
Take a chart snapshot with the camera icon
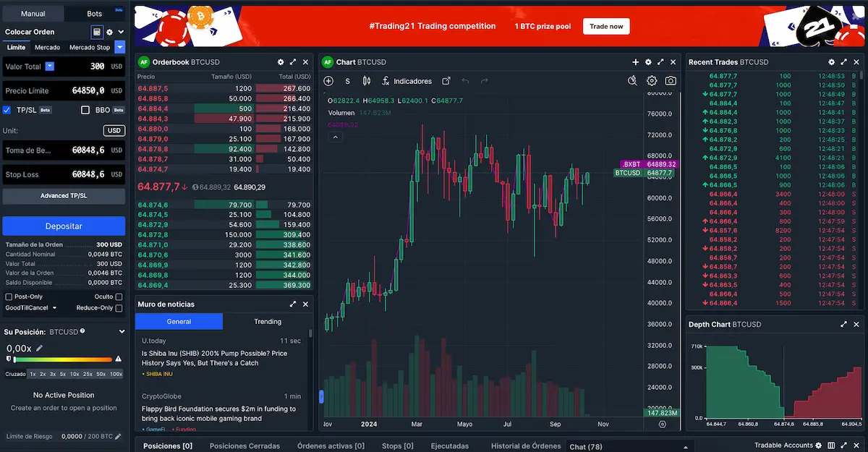coord(671,81)
